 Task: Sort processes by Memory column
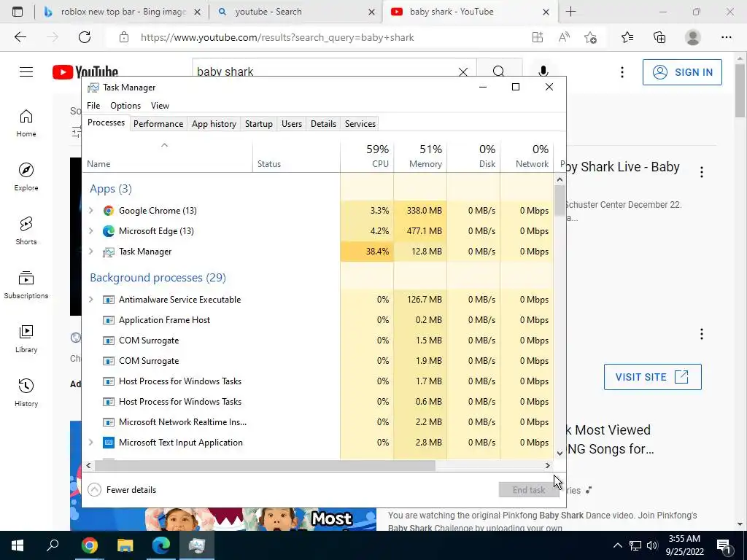[x=421, y=156]
